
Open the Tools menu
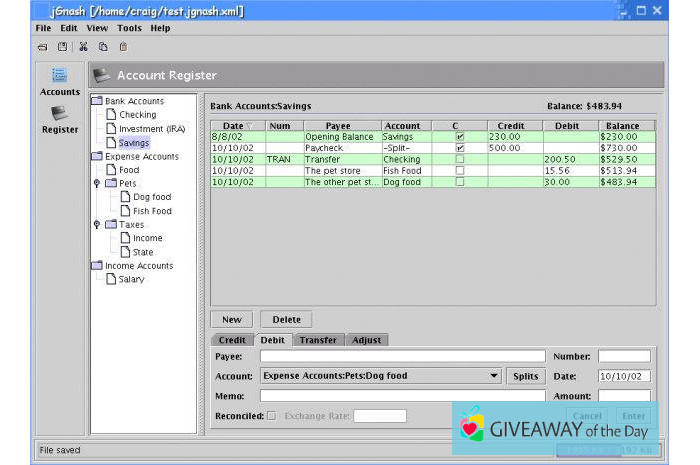coord(129,28)
